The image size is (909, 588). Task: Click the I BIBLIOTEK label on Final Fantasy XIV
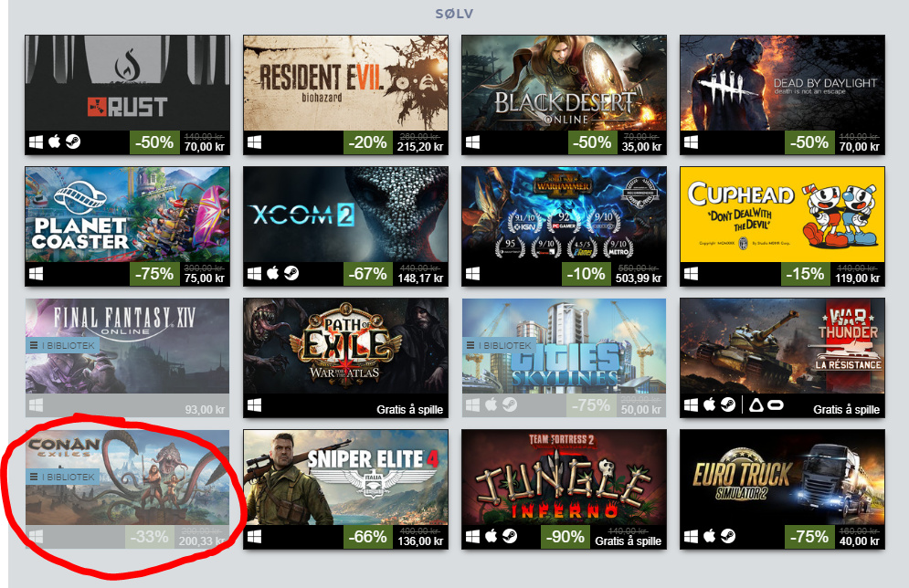tap(63, 345)
